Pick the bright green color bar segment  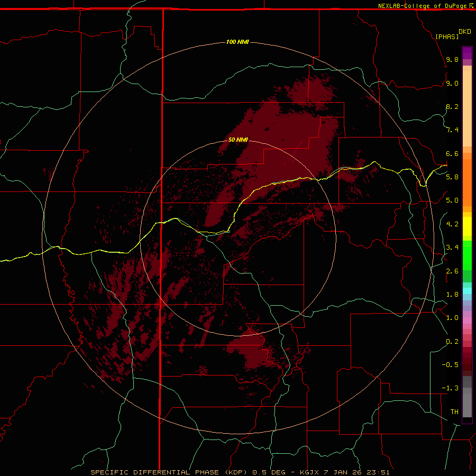[x=467, y=255]
